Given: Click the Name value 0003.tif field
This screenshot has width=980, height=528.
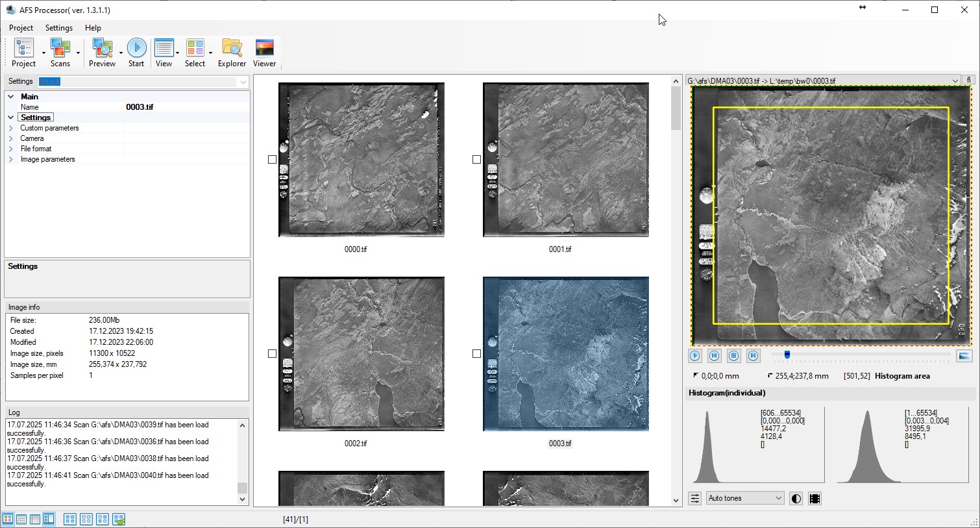Looking at the screenshot, I should tap(186, 107).
